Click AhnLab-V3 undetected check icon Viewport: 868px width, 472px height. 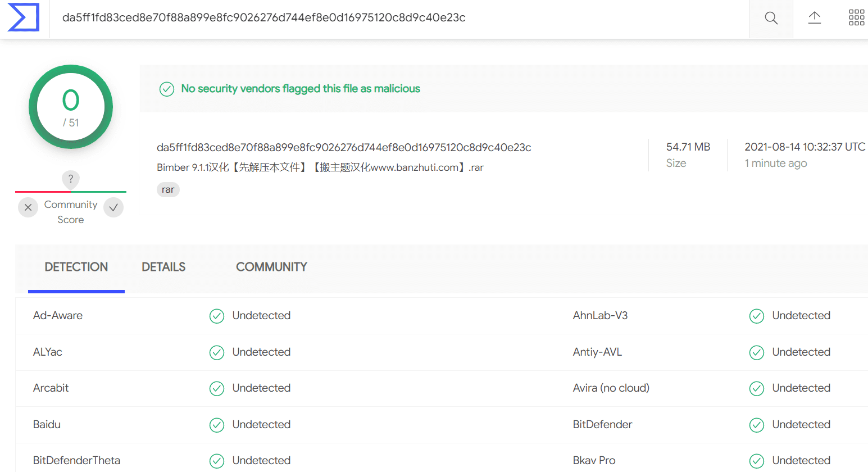coord(757,316)
